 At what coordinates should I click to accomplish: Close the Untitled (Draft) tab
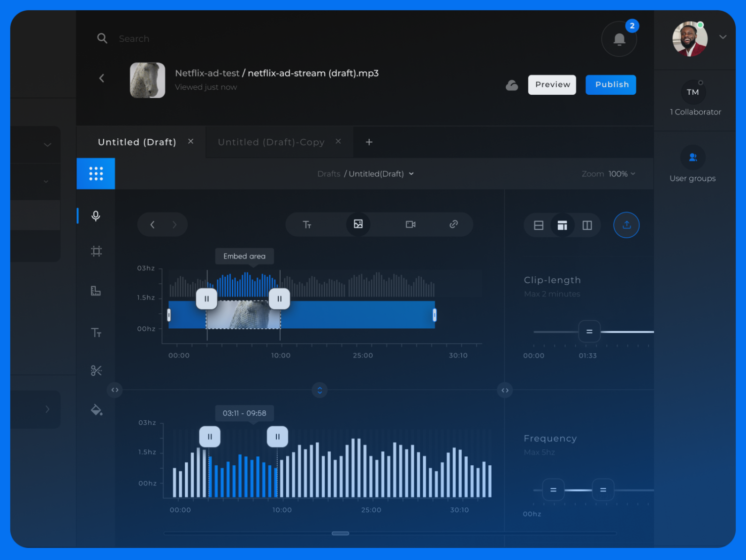click(190, 141)
